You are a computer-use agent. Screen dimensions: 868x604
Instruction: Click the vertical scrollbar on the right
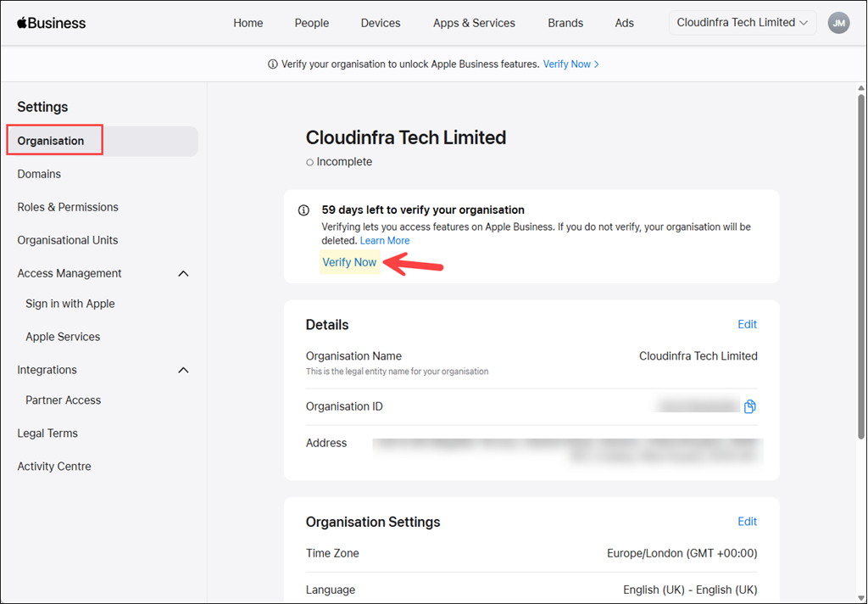[861, 266]
